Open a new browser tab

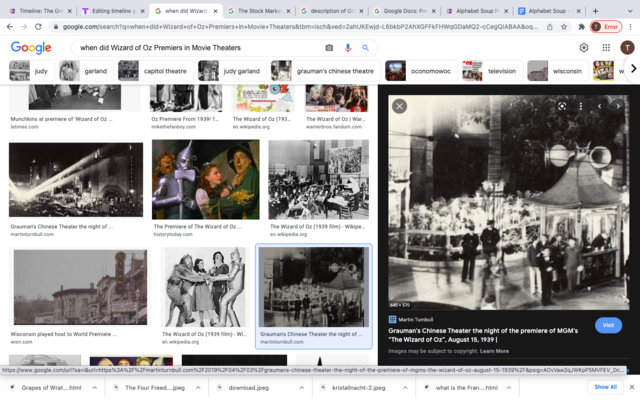coord(595,11)
